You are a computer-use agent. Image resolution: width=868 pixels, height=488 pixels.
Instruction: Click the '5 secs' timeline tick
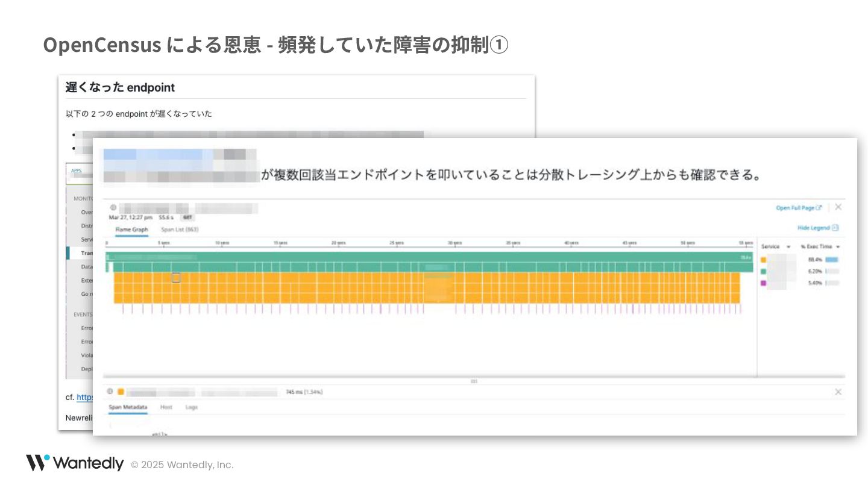[164, 242]
